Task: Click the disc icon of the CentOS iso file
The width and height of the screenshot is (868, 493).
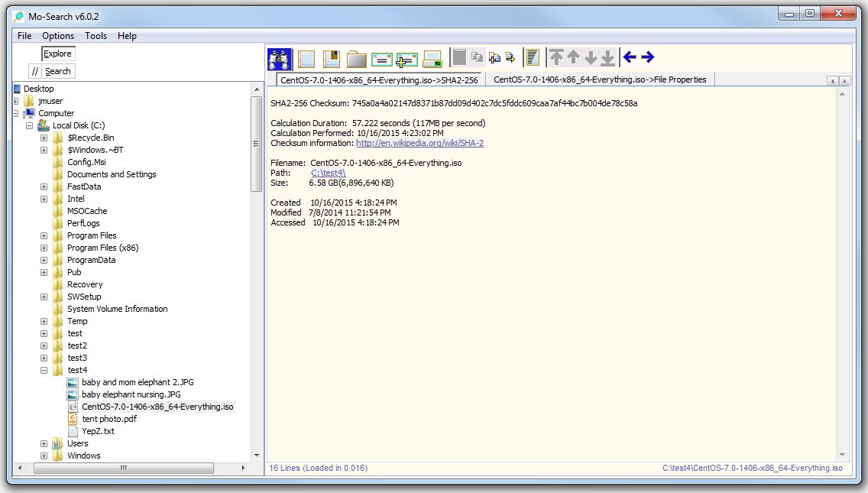Action: click(73, 407)
